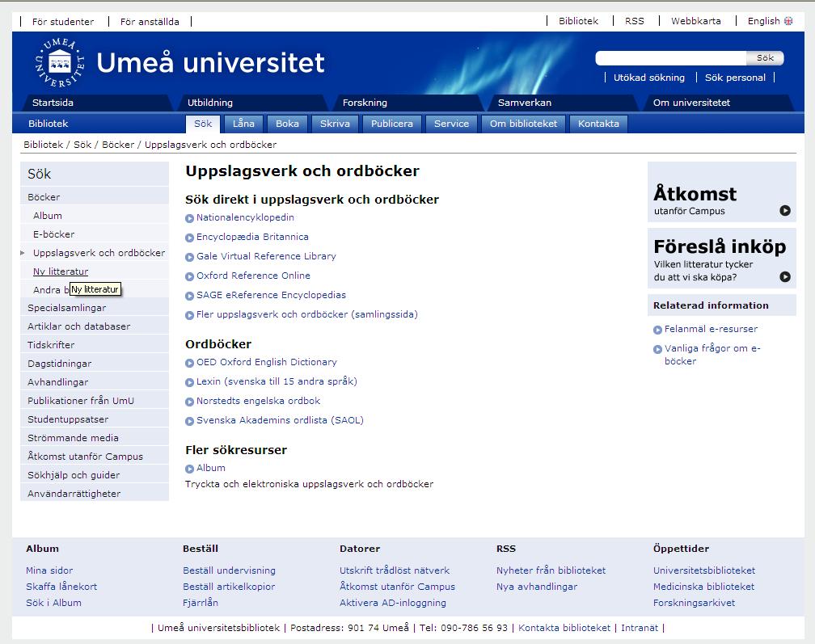
Task: Click bullet icon beside SAGE eReference Encyclopedias
Action: click(x=190, y=296)
